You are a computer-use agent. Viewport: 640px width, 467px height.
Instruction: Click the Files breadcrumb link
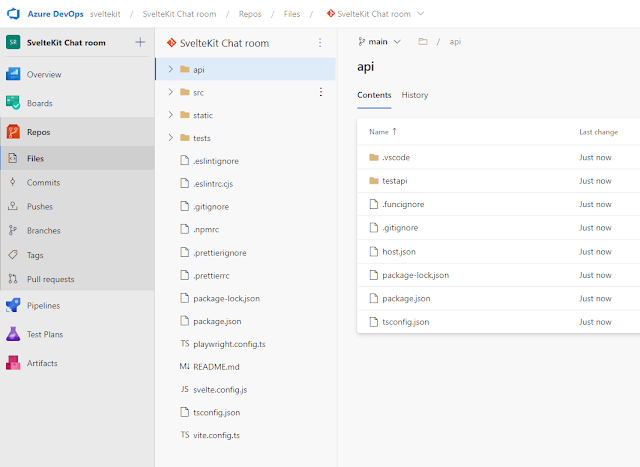[292, 14]
